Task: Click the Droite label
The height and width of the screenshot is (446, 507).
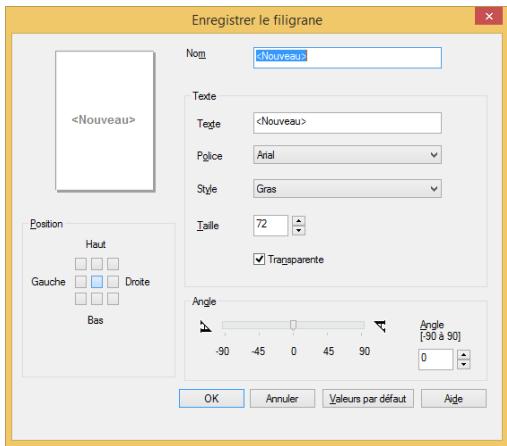Action: coord(137,282)
